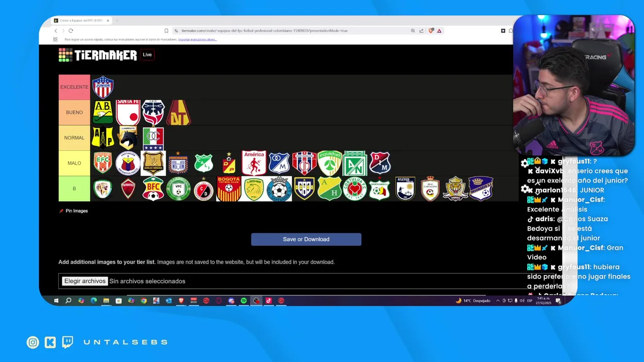Select the Atlético Huila AH crest
This screenshot has height=362, width=644.
click(330, 189)
